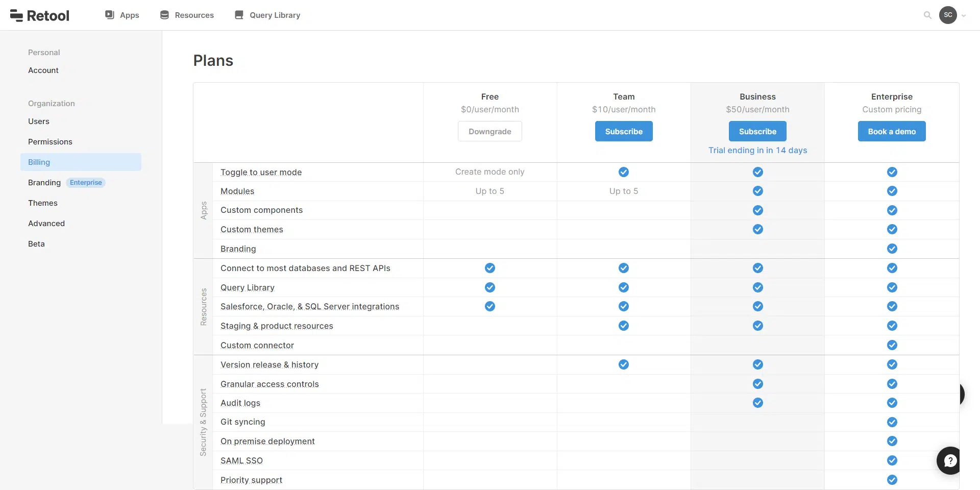Expand the account dropdown arrow

tap(964, 15)
